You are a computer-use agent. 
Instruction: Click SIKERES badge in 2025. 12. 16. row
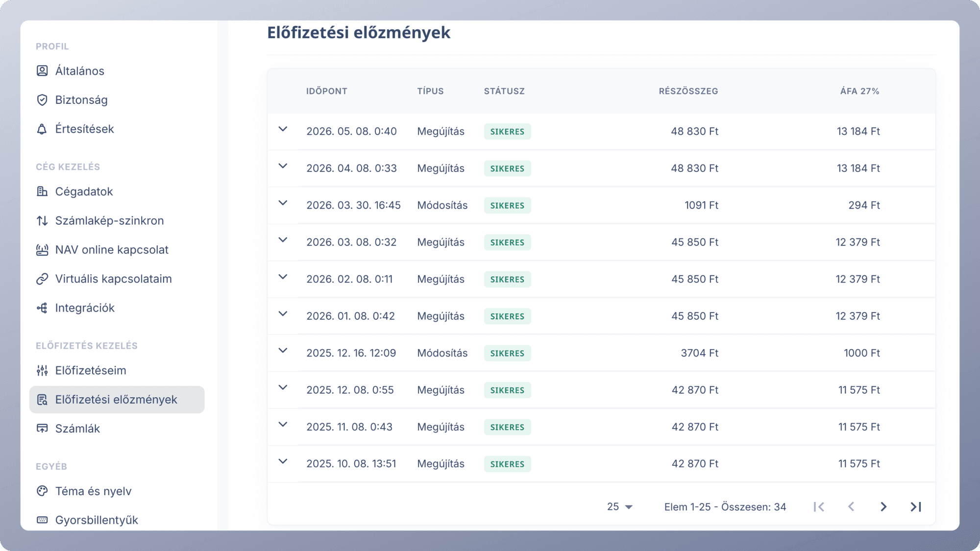pos(507,353)
